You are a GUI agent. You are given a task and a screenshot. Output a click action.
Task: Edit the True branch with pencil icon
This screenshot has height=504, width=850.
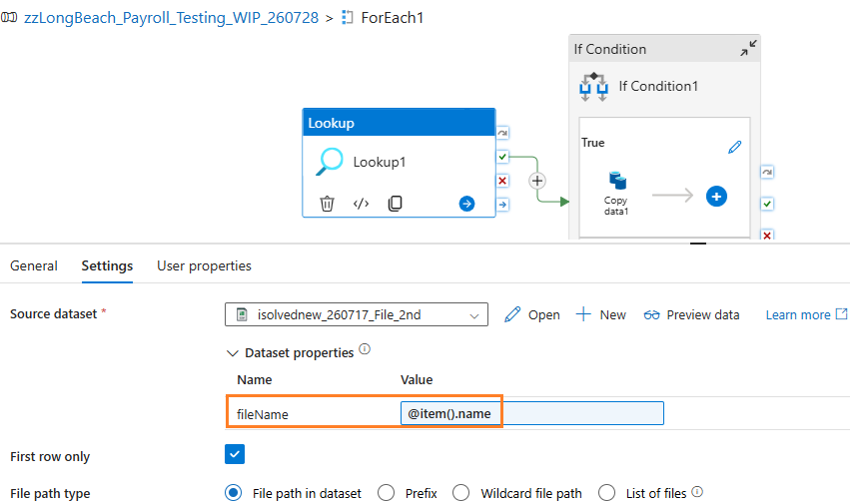[x=734, y=147]
